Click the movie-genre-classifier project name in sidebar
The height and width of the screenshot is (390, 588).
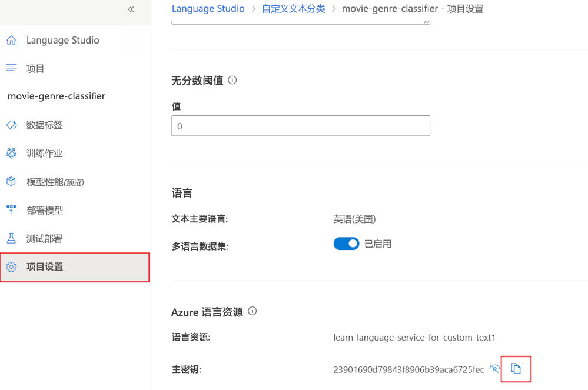(x=57, y=96)
